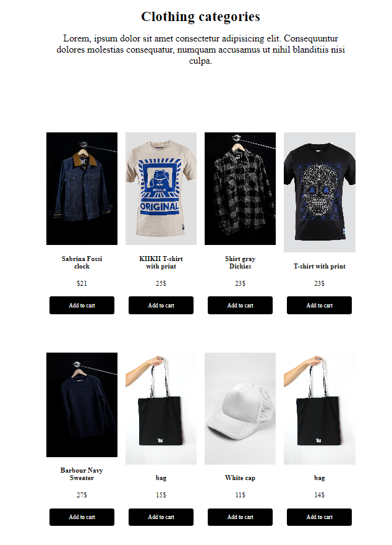Click the Clothing categories heading

200,16
